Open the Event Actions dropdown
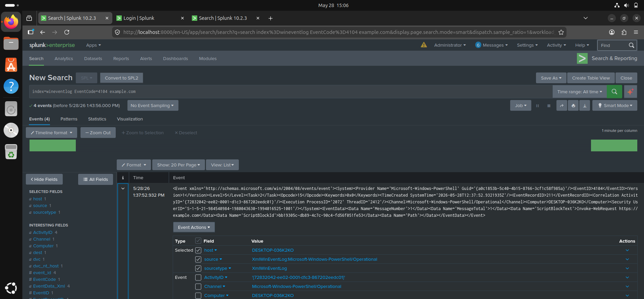644x299 pixels. point(194,227)
